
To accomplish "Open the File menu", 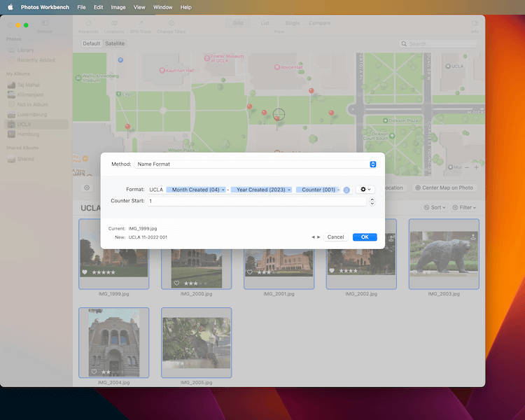I will point(81,7).
